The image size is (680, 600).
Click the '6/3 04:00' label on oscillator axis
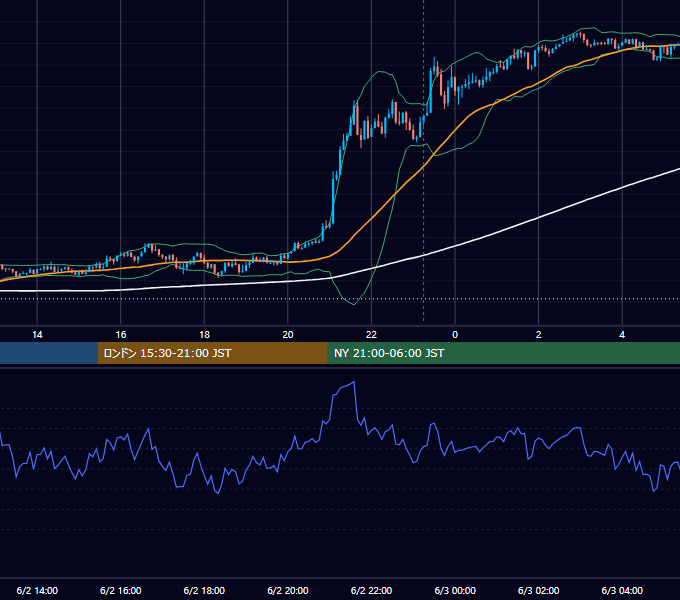[x=622, y=590]
